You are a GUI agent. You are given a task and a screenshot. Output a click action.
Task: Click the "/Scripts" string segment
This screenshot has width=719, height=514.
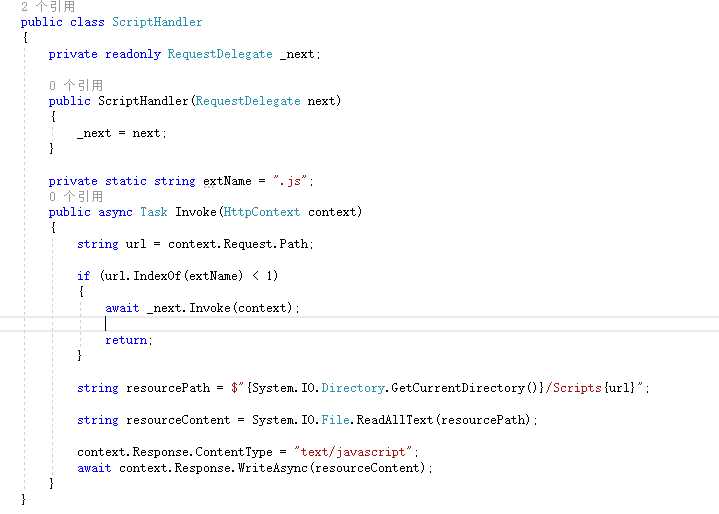click(573, 388)
